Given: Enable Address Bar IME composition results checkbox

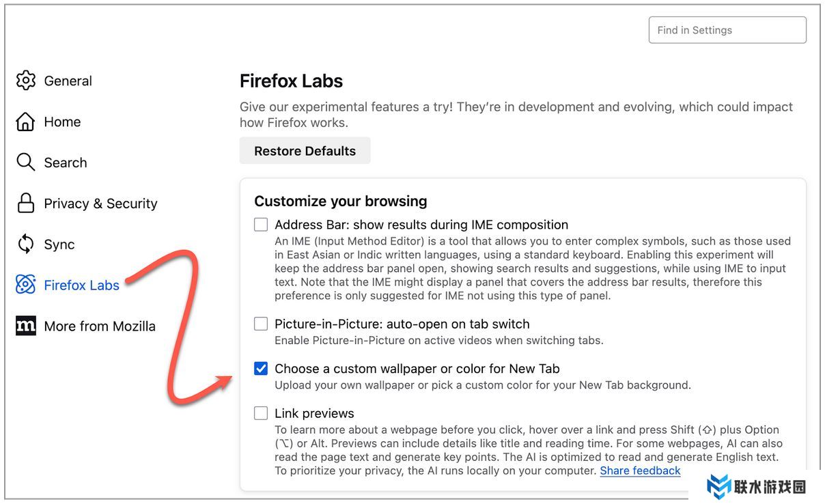Looking at the screenshot, I should [x=261, y=225].
